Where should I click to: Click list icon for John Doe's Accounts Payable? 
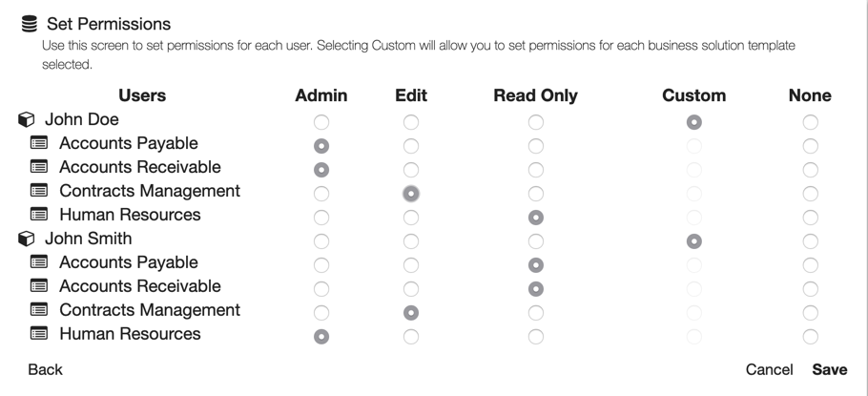pyautogui.click(x=39, y=144)
